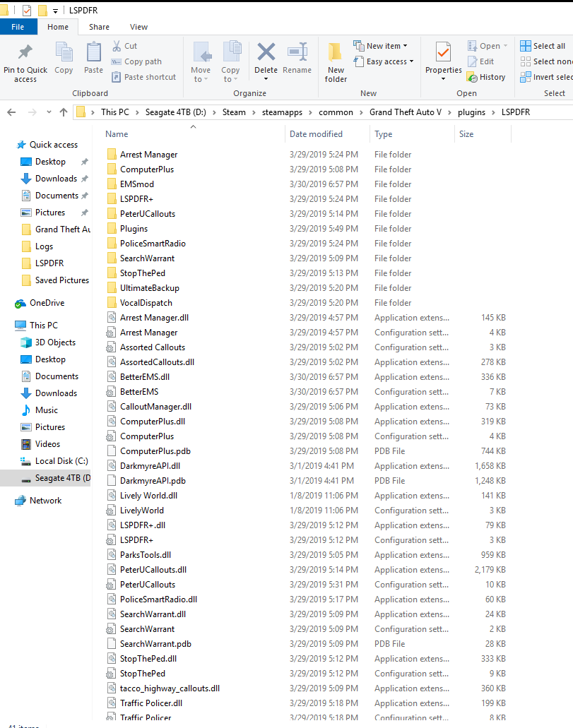This screenshot has height=728, width=573.
Task: Open recent locations dropdown arrow
Action: tap(49, 112)
